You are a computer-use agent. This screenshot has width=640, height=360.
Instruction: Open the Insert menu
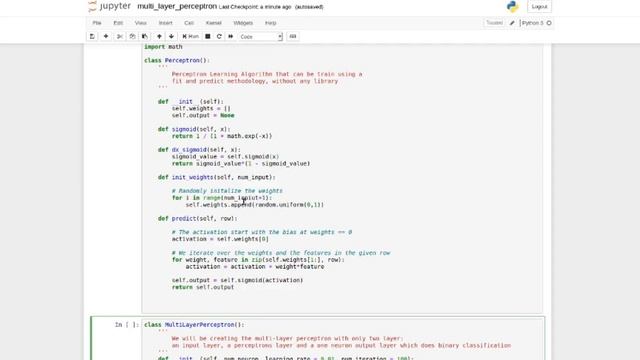165,23
